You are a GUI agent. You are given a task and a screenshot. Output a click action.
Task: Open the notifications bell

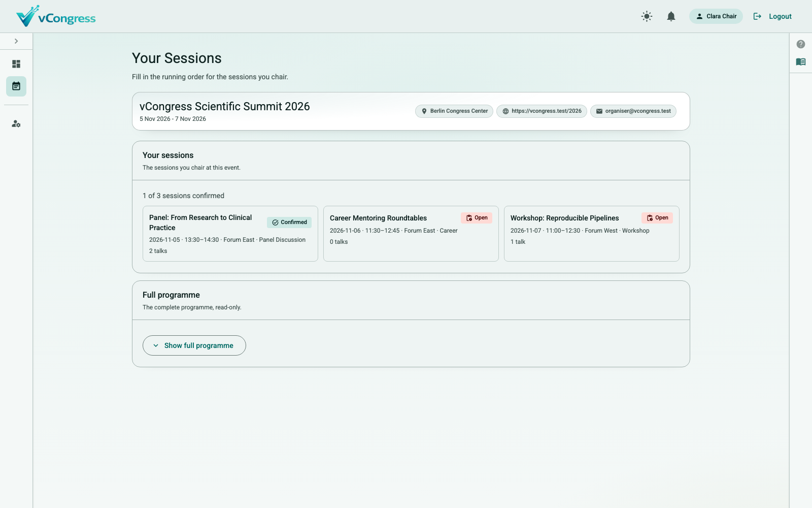pos(671,16)
